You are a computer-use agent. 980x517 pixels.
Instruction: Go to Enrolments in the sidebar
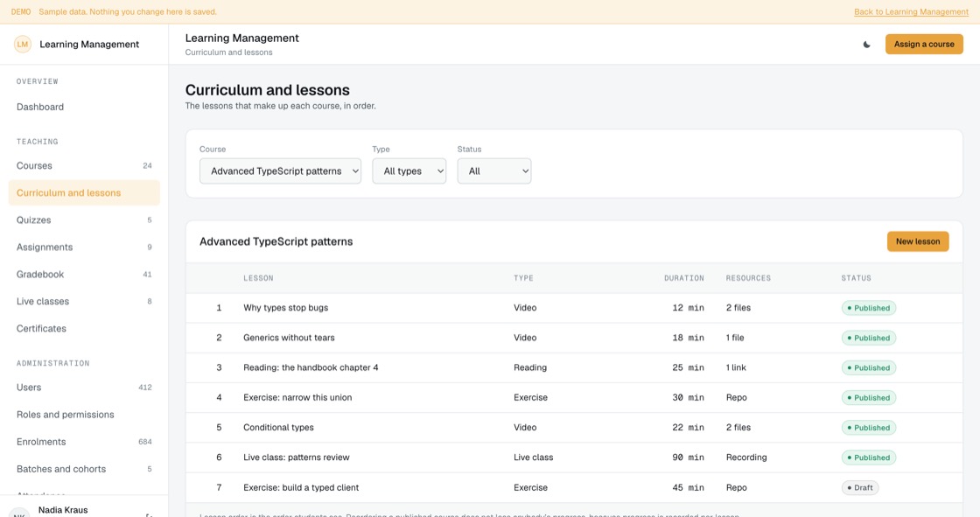(84, 442)
